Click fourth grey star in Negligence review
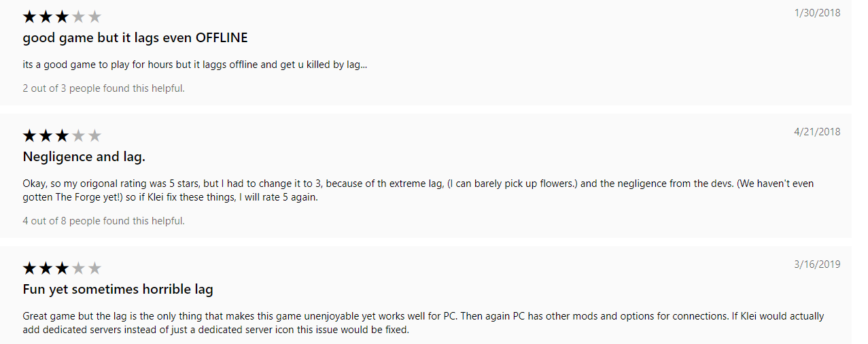Image resolution: width=868 pixels, height=344 pixels. (x=78, y=136)
